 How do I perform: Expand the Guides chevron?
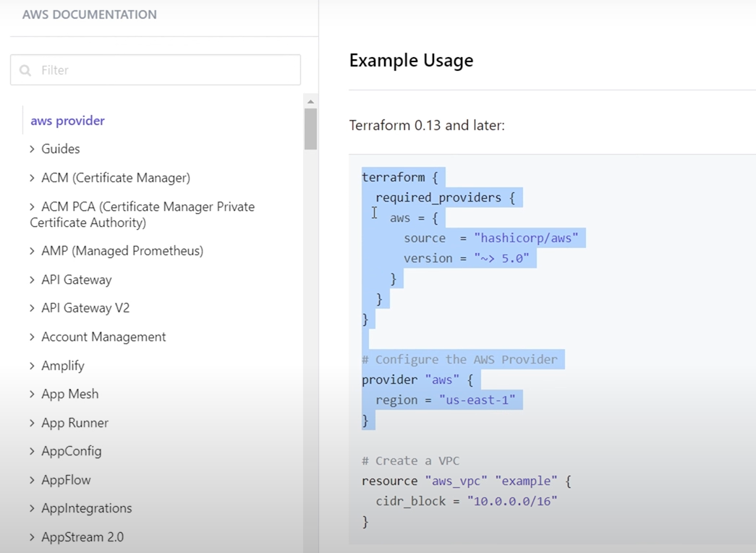point(33,149)
